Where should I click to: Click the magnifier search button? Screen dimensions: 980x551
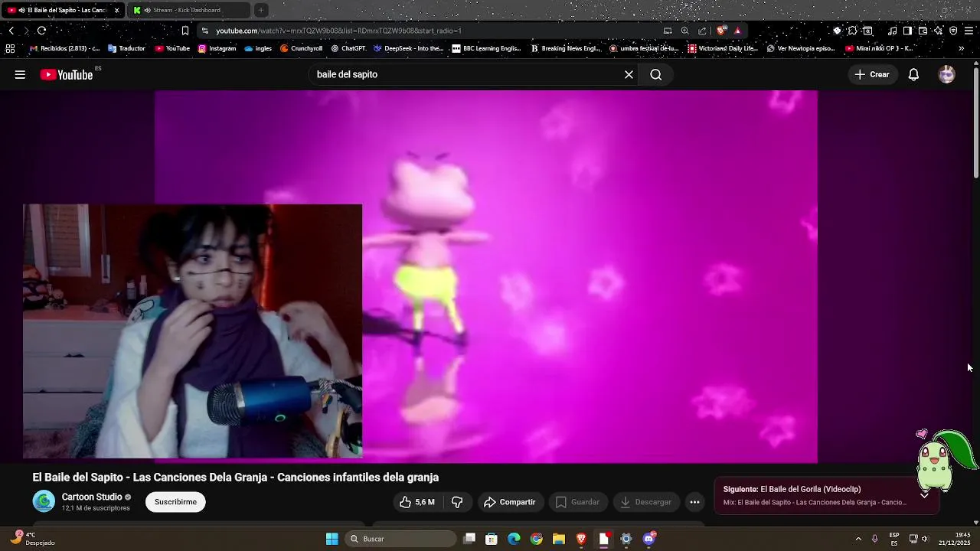coord(656,74)
